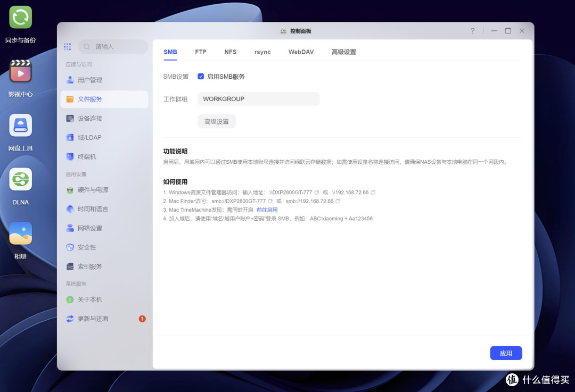Click the 用户管理 user icon in sidebar
The height and width of the screenshot is (392, 575).
coord(70,80)
